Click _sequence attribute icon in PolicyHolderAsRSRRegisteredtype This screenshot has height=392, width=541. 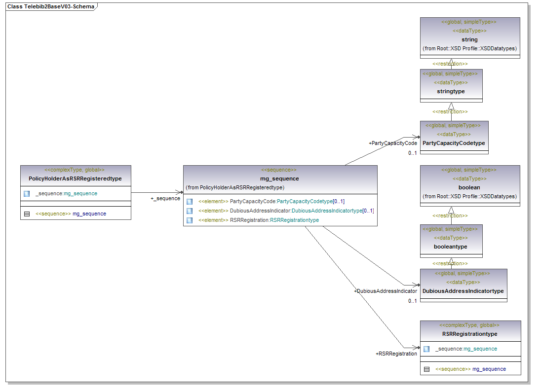(27, 194)
